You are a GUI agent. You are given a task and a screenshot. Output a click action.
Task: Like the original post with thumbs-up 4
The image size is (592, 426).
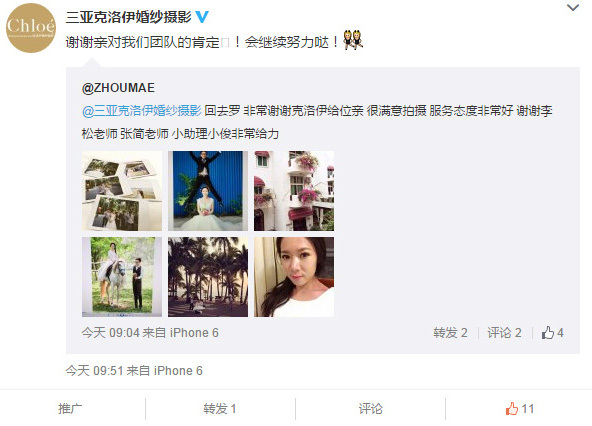(552, 333)
